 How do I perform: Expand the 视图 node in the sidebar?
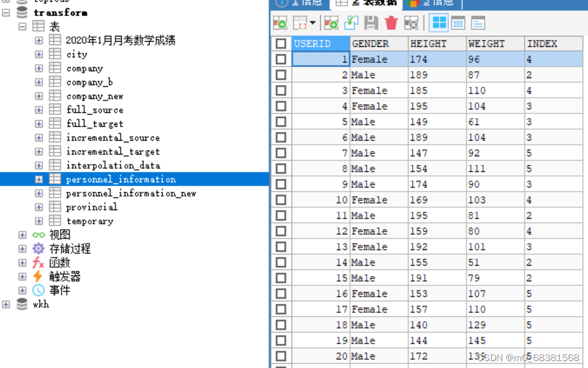[x=21, y=235]
